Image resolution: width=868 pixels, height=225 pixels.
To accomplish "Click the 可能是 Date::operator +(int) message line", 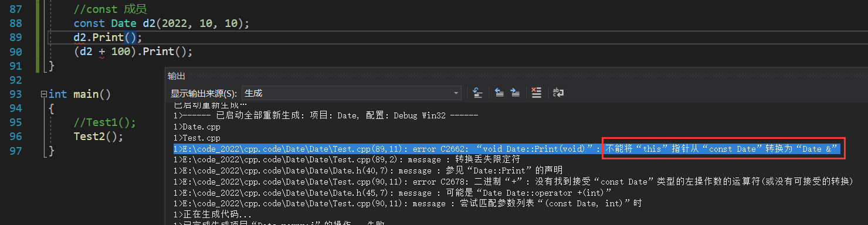I will [393, 193].
